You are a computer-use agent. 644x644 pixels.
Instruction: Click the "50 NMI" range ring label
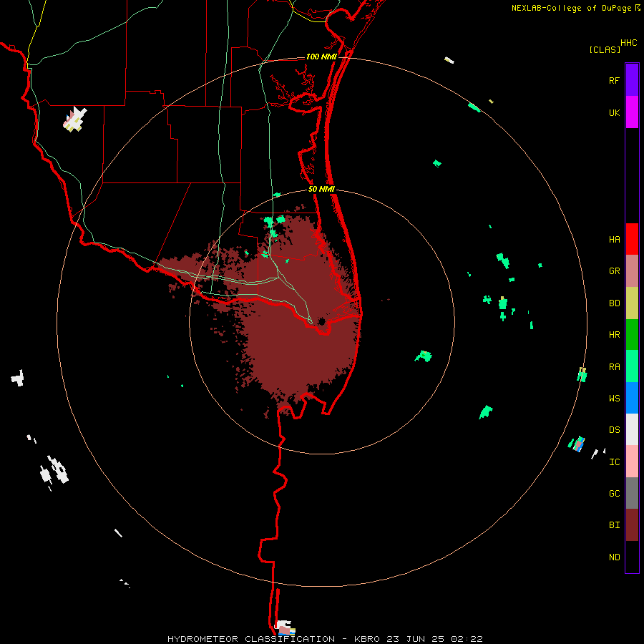point(321,189)
